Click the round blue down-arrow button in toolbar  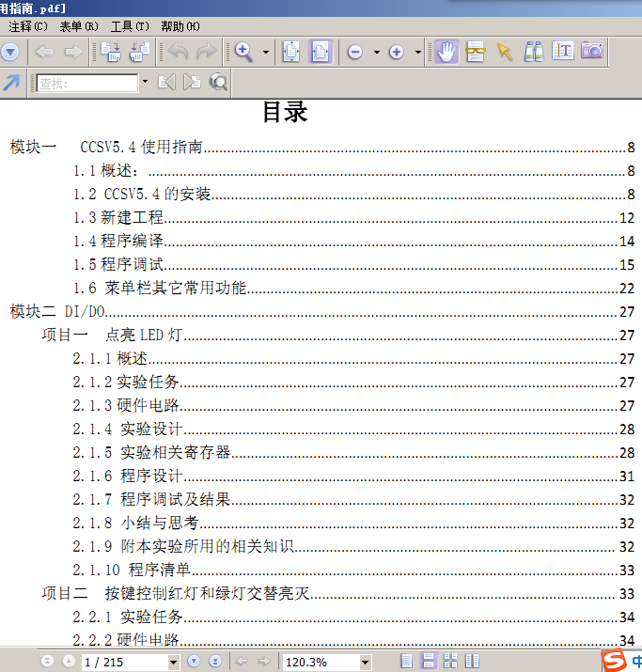pos(10,53)
